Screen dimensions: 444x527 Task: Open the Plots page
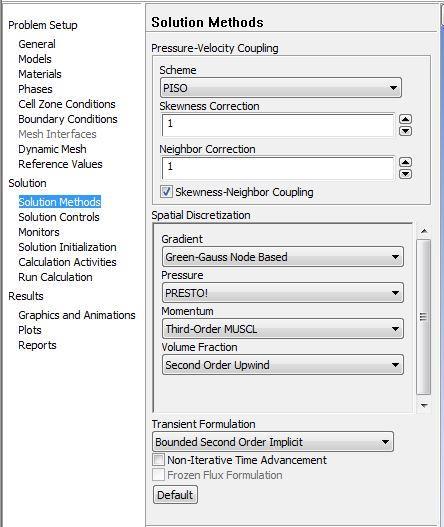[x=30, y=330]
